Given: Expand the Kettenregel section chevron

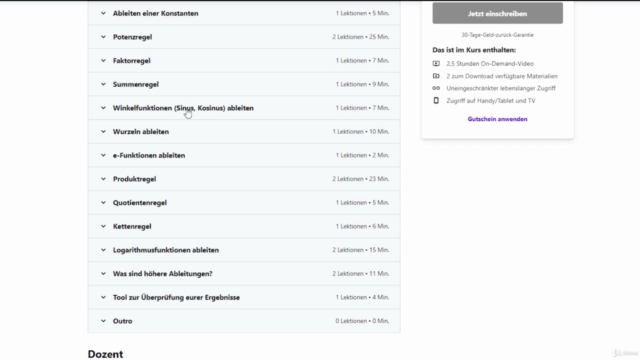Looking at the screenshot, I should click(103, 227).
